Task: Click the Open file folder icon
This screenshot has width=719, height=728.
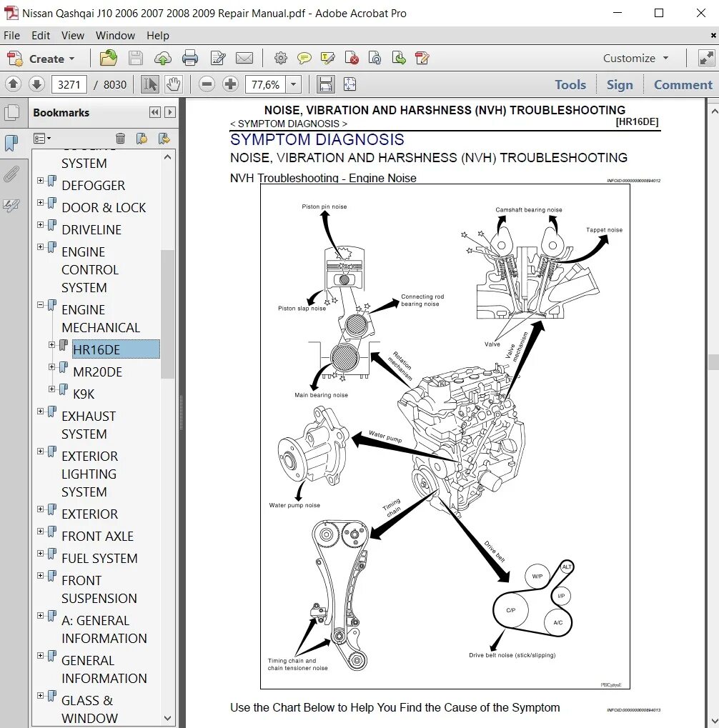Action: [108, 58]
